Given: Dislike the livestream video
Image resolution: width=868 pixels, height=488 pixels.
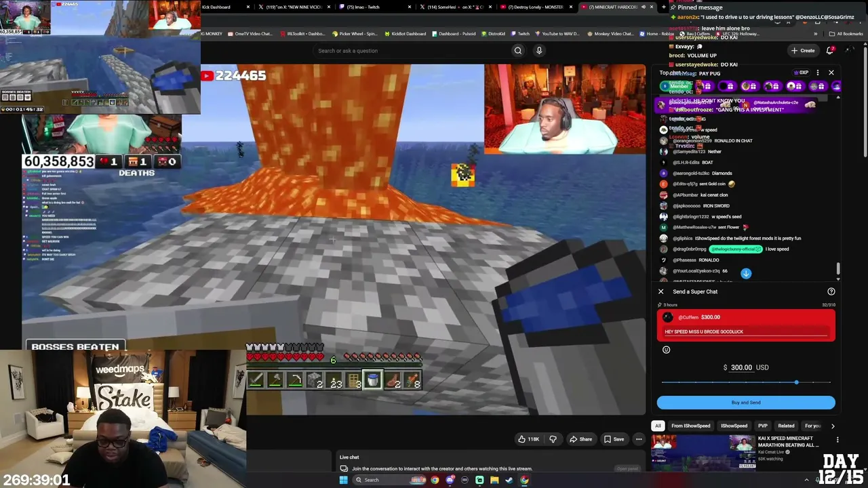Looking at the screenshot, I should click(x=553, y=439).
